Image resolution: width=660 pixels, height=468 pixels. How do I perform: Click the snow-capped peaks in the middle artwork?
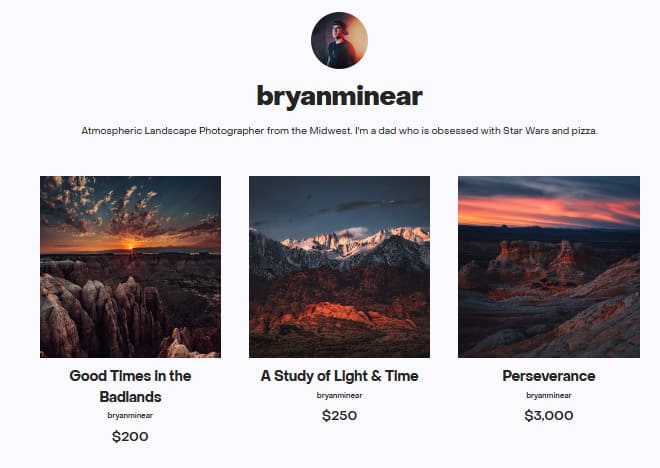tap(354, 242)
